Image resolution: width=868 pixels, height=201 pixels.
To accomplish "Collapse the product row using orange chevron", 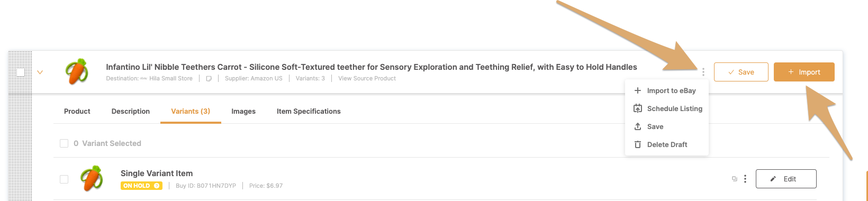I will click(x=40, y=72).
